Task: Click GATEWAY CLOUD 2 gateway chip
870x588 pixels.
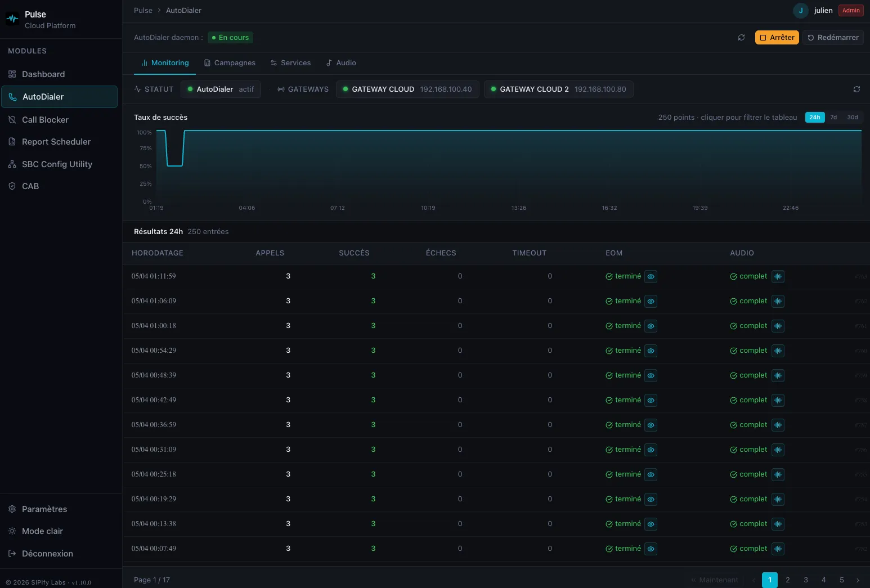Action: point(559,89)
